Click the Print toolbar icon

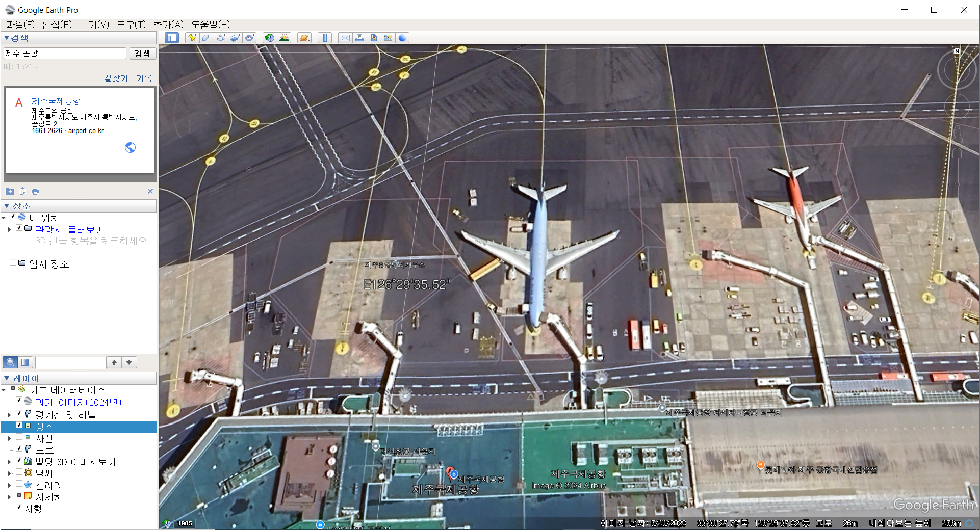click(x=359, y=38)
